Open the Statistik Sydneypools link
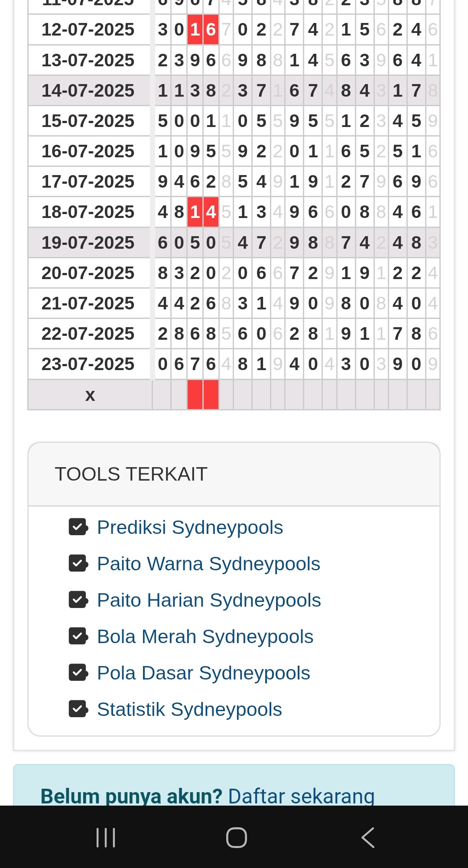This screenshot has height=868, width=468. click(189, 709)
